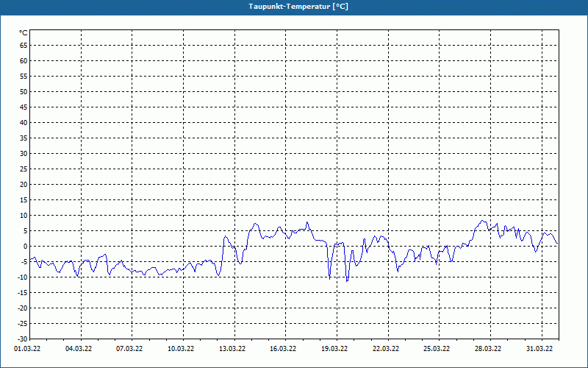Image resolution: width=588 pixels, height=368 pixels.
Task: Click the -10 y-axis label
Action: [x=23, y=277]
